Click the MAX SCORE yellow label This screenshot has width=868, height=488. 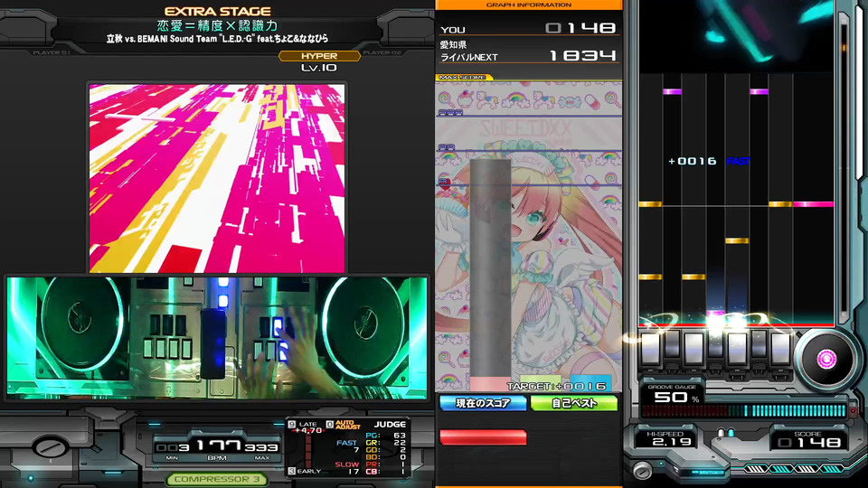click(x=463, y=78)
